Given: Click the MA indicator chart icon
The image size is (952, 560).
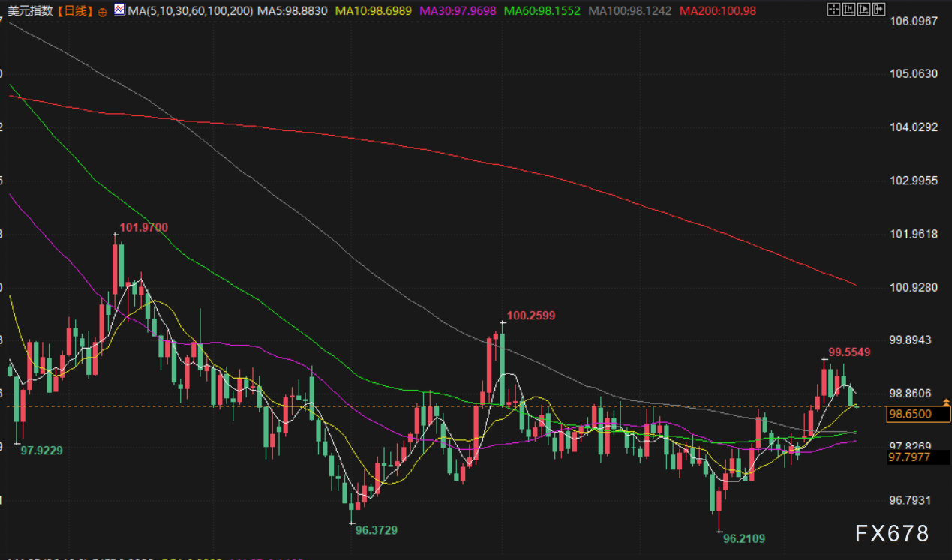Looking at the screenshot, I should tap(119, 10).
